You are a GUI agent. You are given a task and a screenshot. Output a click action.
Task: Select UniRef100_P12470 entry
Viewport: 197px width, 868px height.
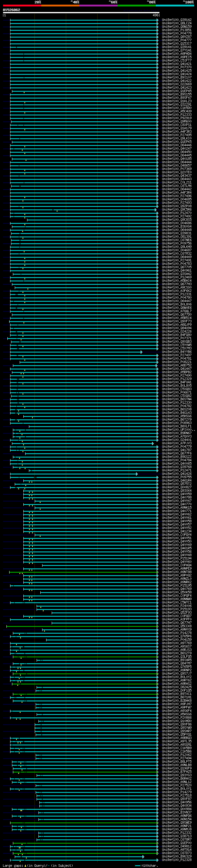pyautogui.click(x=177, y=213)
